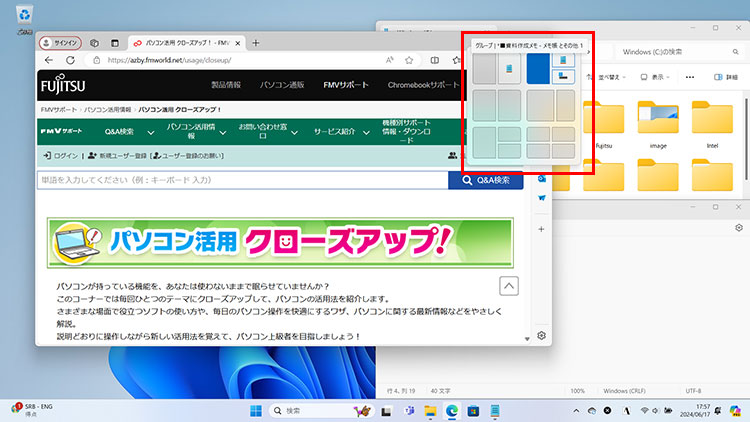Open new browser tab with plus button
The image size is (750, 422).
click(x=256, y=43)
